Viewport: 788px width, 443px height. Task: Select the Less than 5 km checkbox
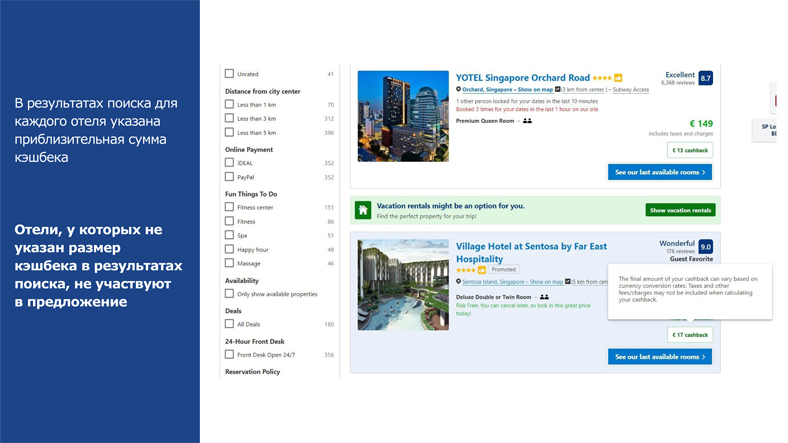click(x=229, y=132)
